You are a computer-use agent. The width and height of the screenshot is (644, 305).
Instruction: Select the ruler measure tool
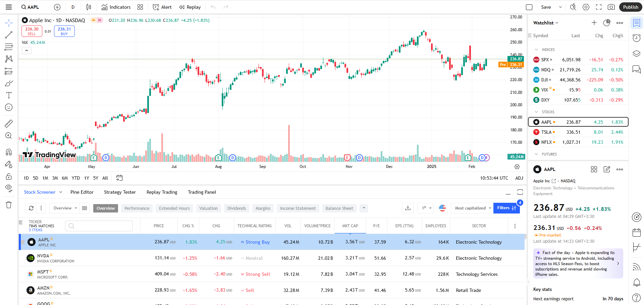[9, 124]
